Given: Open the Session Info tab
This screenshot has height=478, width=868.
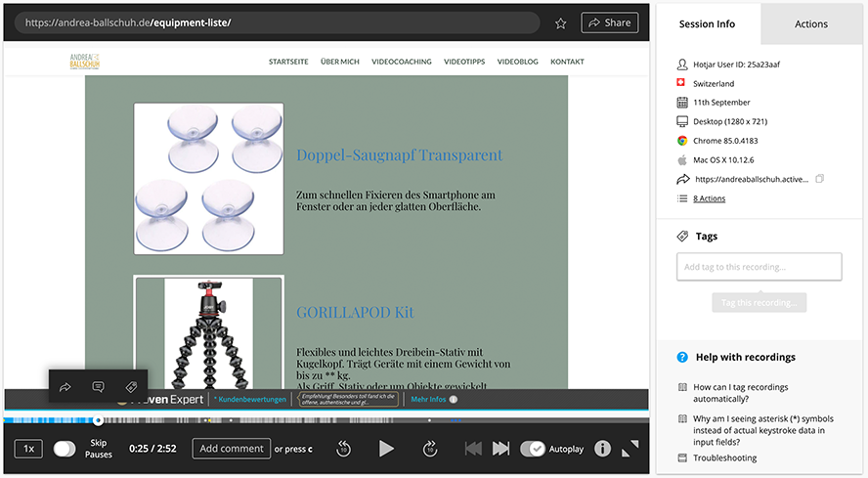Looking at the screenshot, I should pyautogui.click(x=707, y=23).
